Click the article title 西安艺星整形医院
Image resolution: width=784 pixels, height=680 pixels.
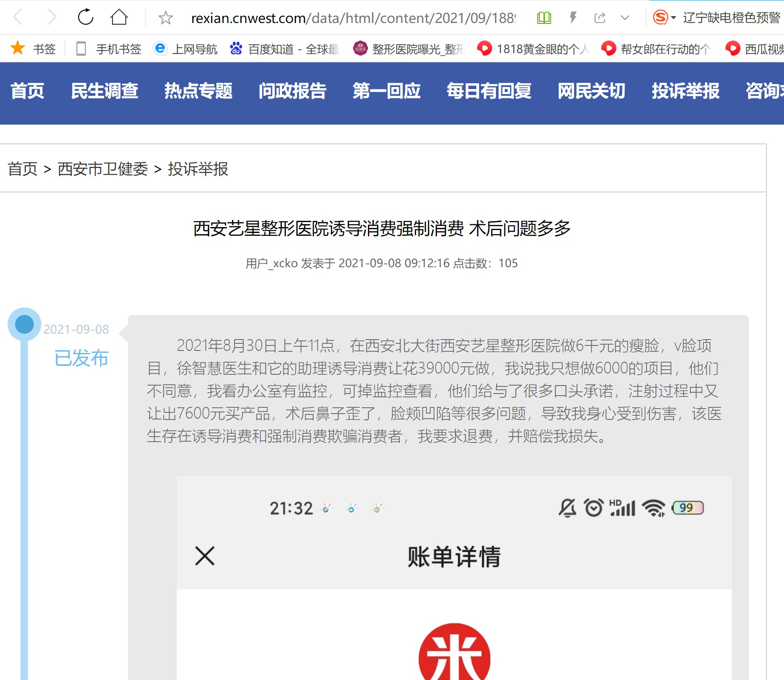point(382,229)
